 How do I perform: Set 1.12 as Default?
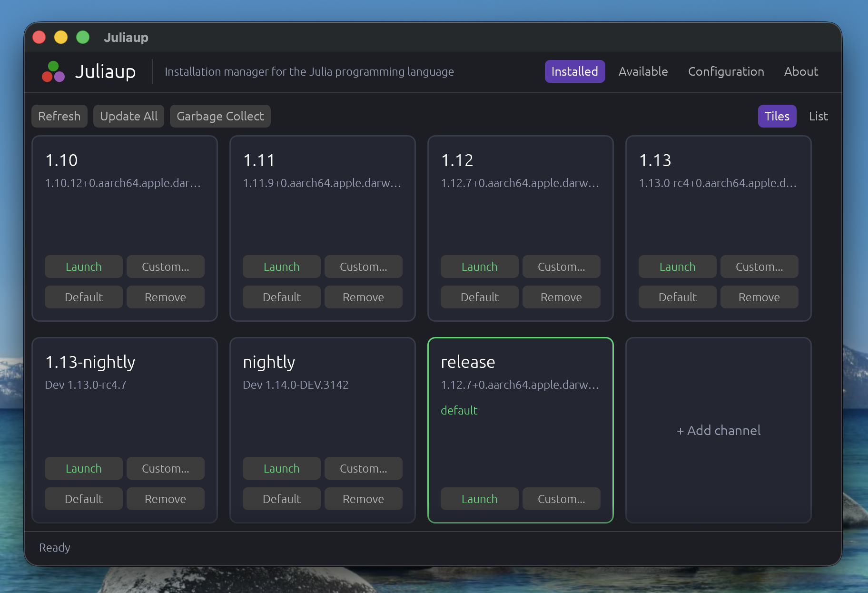[x=480, y=297]
